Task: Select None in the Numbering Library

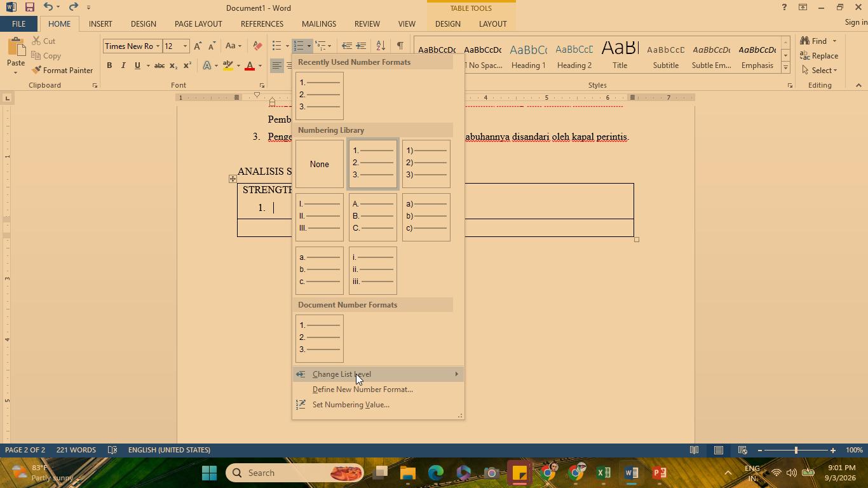Action: coord(320,164)
